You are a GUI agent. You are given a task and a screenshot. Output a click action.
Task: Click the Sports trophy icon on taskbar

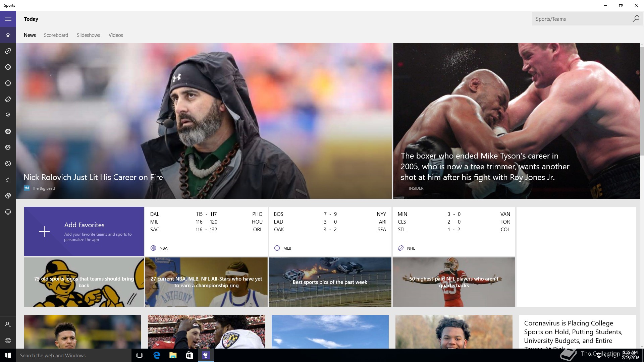[x=206, y=355]
